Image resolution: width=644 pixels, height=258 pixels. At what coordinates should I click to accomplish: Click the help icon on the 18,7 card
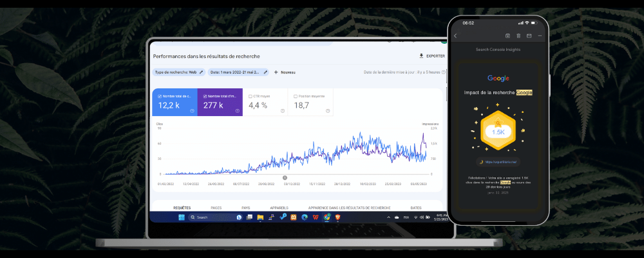click(327, 111)
